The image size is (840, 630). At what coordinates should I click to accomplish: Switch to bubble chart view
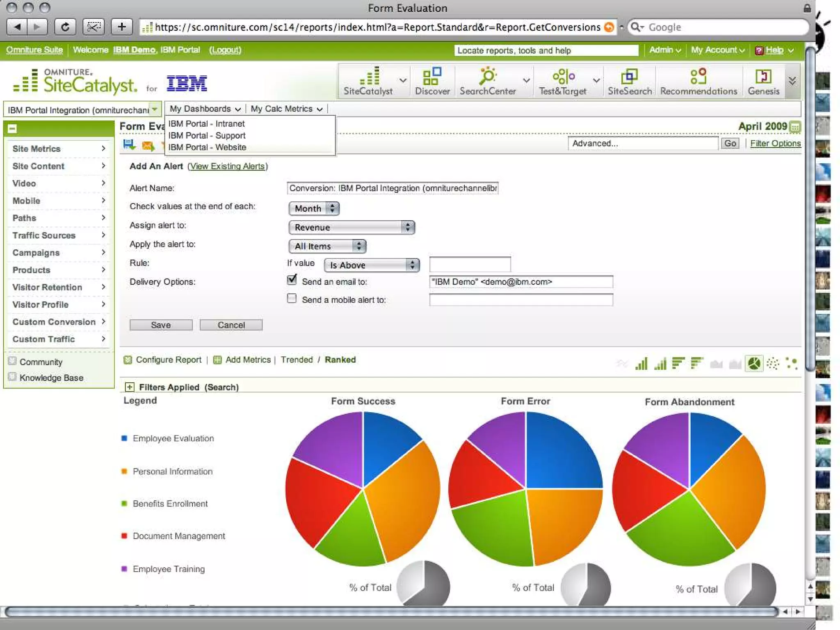click(792, 363)
